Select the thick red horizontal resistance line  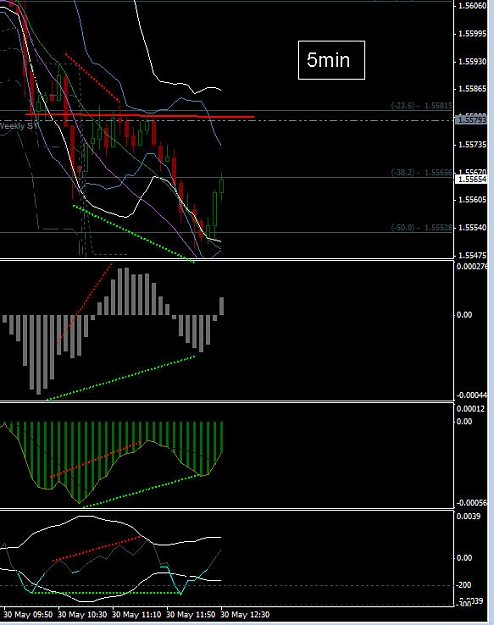pyautogui.click(x=140, y=116)
